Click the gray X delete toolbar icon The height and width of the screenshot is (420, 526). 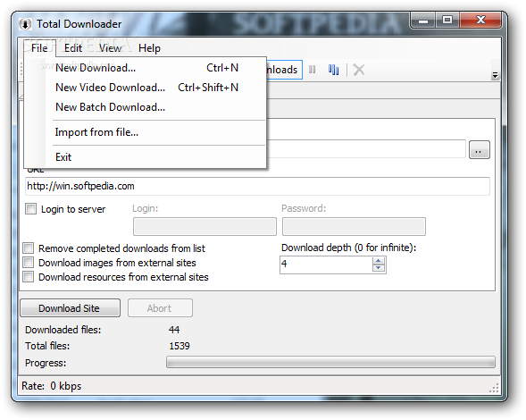[359, 70]
